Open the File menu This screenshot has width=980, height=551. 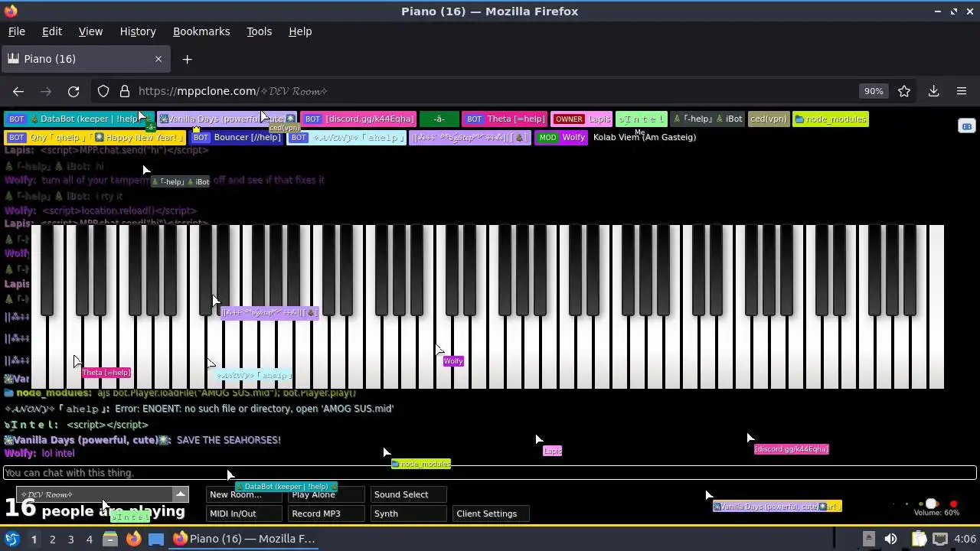click(16, 31)
